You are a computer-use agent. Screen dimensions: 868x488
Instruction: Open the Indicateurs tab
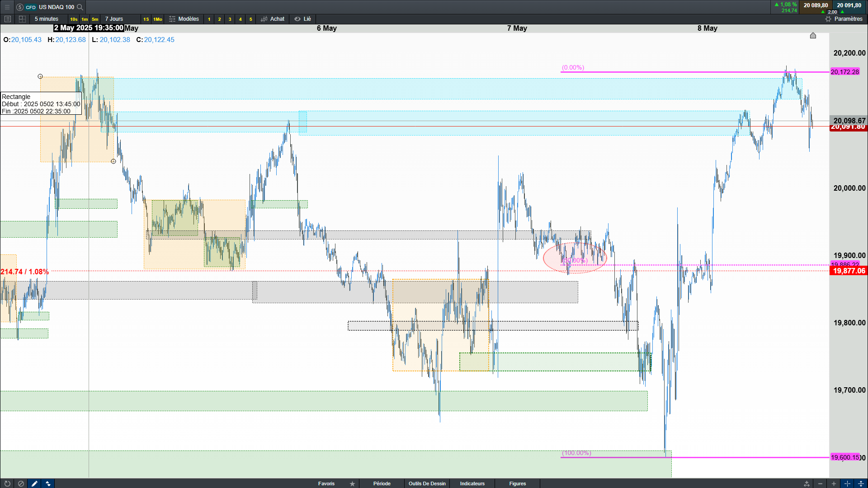472,483
